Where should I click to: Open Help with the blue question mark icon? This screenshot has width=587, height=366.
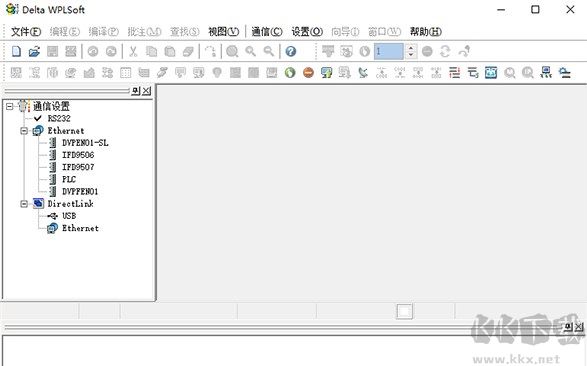click(x=291, y=51)
